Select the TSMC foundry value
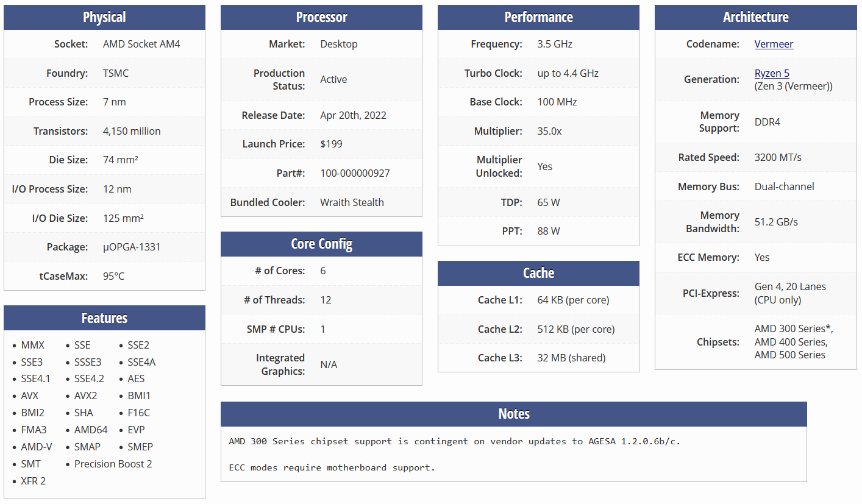The height and width of the screenshot is (504, 862). coord(116,73)
